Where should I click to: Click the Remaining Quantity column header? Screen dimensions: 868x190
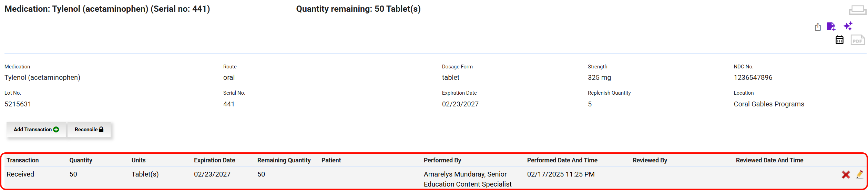pyautogui.click(x=284, y=160)
